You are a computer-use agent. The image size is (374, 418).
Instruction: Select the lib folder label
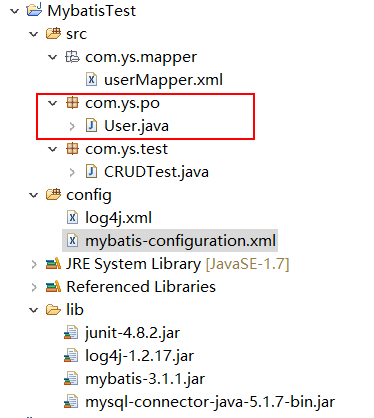(x=75, y=310)
